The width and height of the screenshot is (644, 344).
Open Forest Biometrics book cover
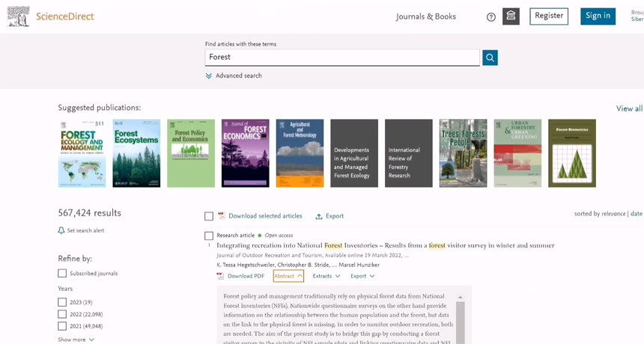571,153
